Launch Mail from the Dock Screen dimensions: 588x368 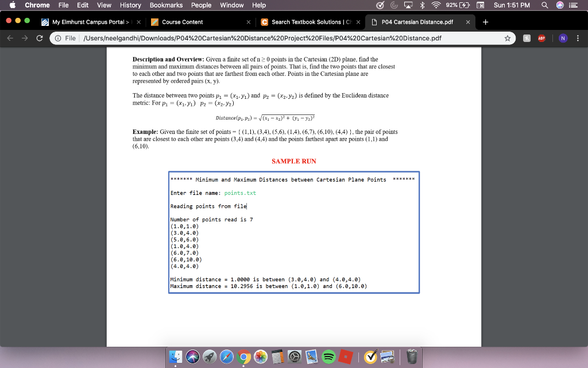[x=312, y=356]
